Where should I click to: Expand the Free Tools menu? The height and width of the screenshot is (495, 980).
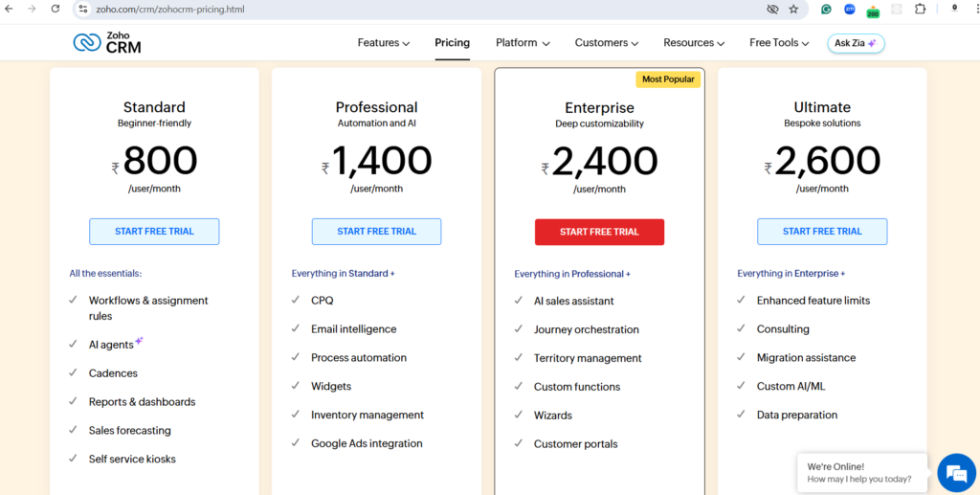[x=779, y=43]
